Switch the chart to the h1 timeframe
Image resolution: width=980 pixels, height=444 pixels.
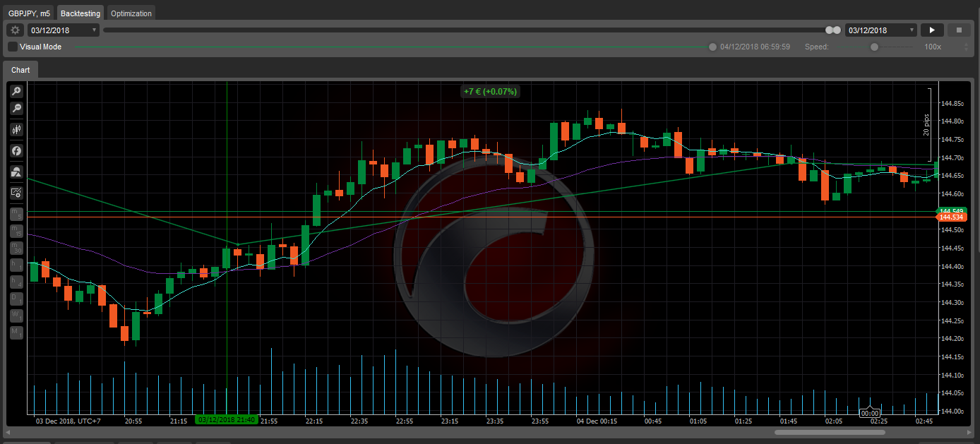[x=16, y=264]
